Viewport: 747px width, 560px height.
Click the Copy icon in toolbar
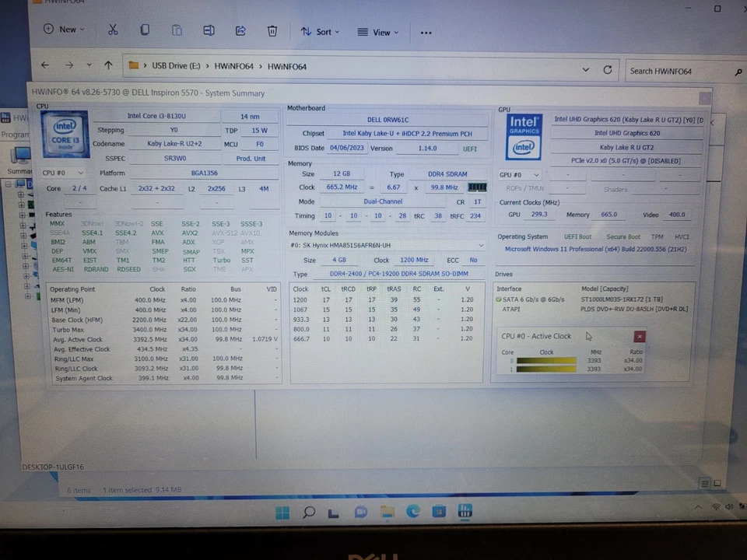[145, 30]
